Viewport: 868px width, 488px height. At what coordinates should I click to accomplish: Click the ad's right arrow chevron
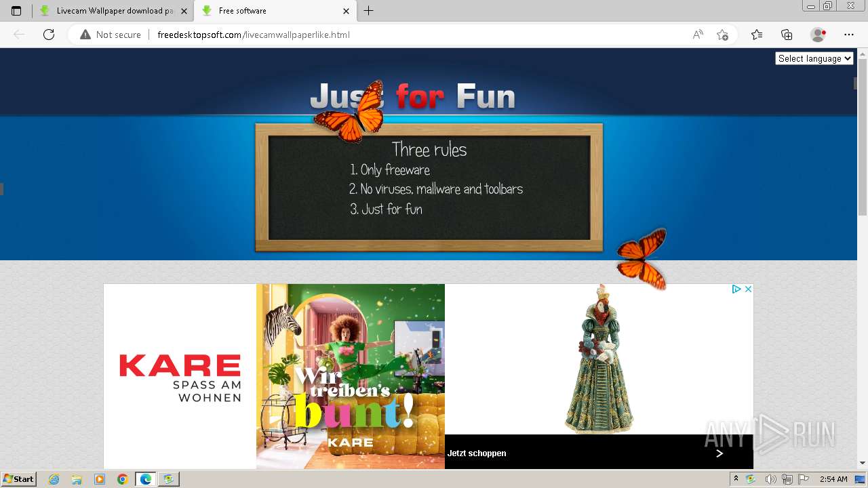(x=719, y=453)
